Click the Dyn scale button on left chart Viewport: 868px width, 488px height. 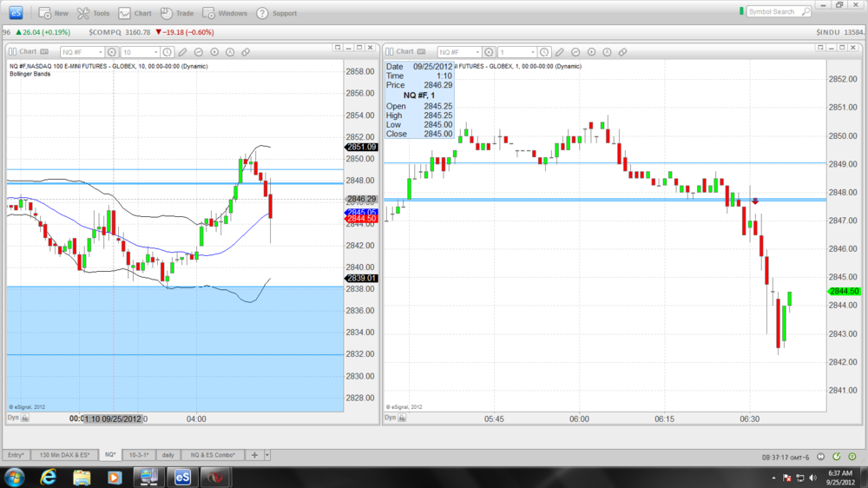point(13,418)
